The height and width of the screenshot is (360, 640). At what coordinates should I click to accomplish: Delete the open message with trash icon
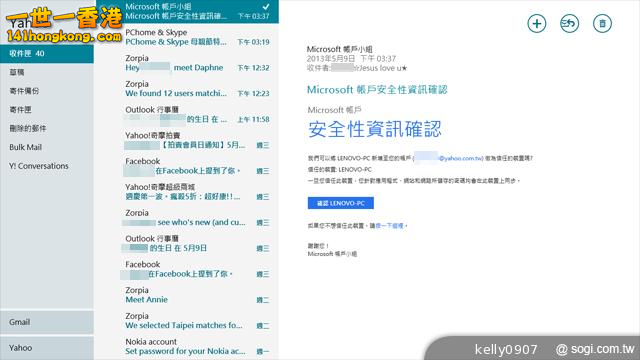pyautogui.click(x=602, y=24)
